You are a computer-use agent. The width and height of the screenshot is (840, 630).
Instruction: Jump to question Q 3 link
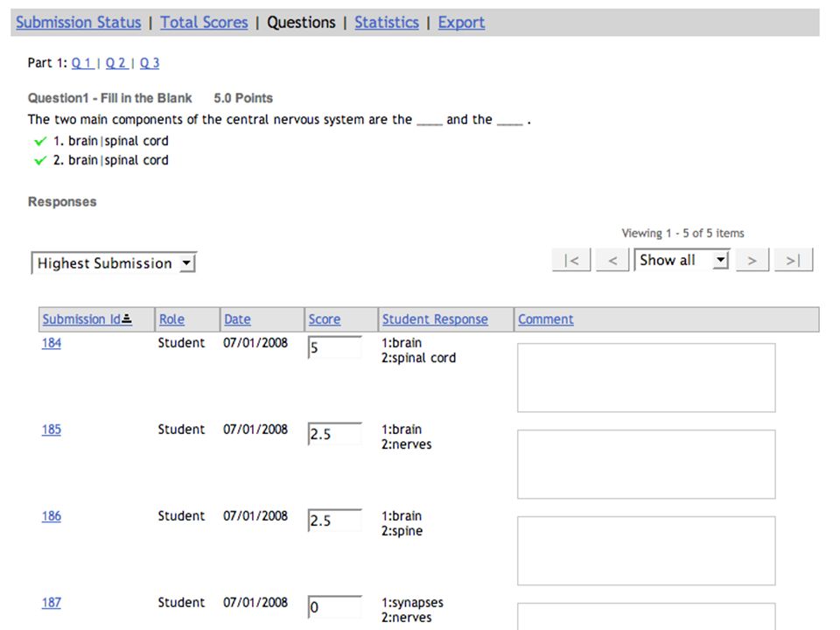click(x=150, y=63)
